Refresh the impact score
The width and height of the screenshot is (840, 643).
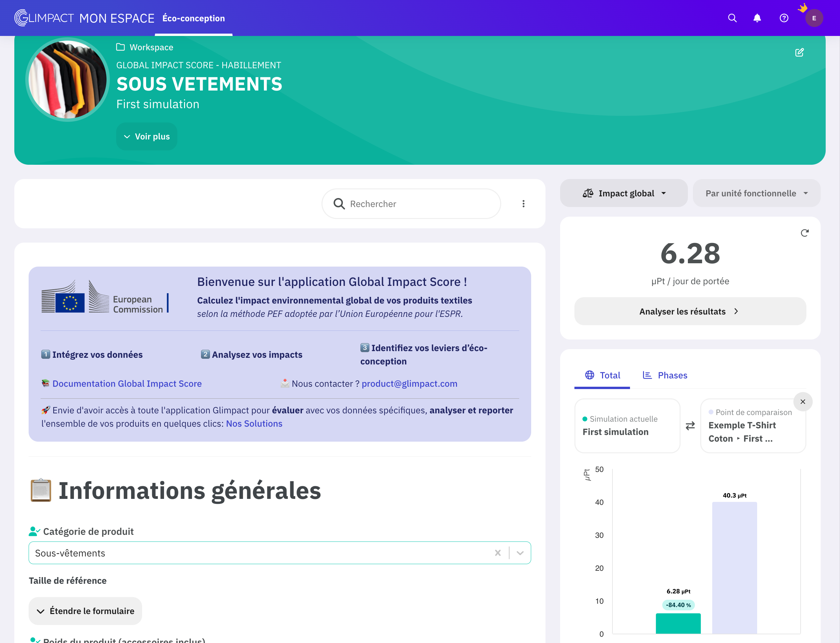[x=804, y=233]
